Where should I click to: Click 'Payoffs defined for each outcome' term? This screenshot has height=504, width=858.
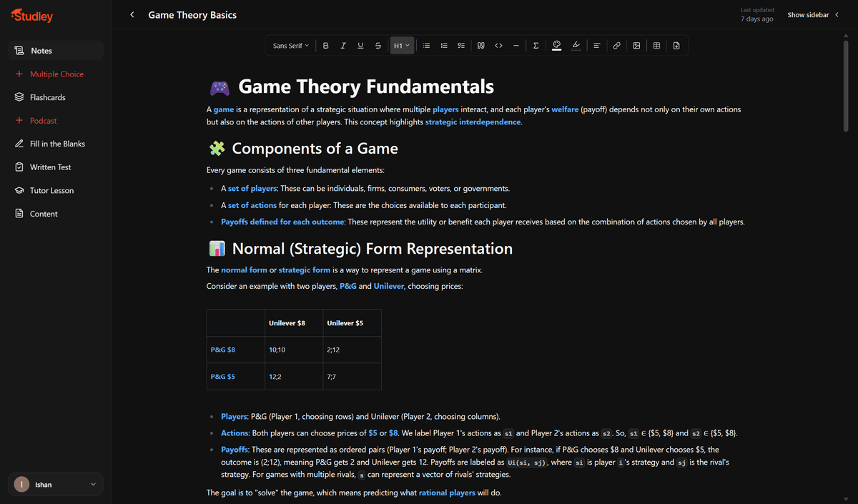point(282,222)
